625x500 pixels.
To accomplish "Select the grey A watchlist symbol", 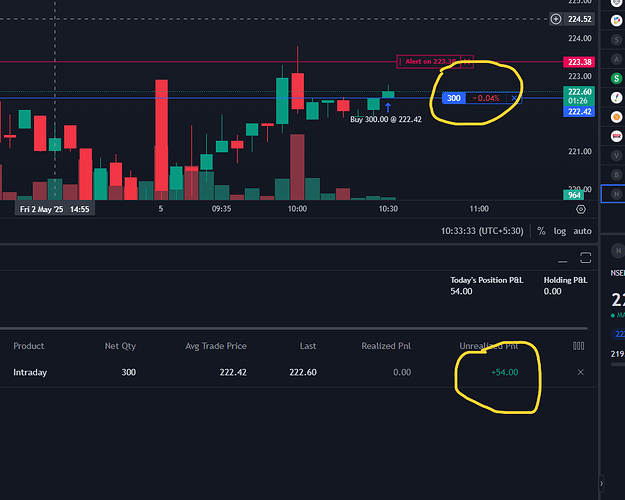I will pos(617,59).
